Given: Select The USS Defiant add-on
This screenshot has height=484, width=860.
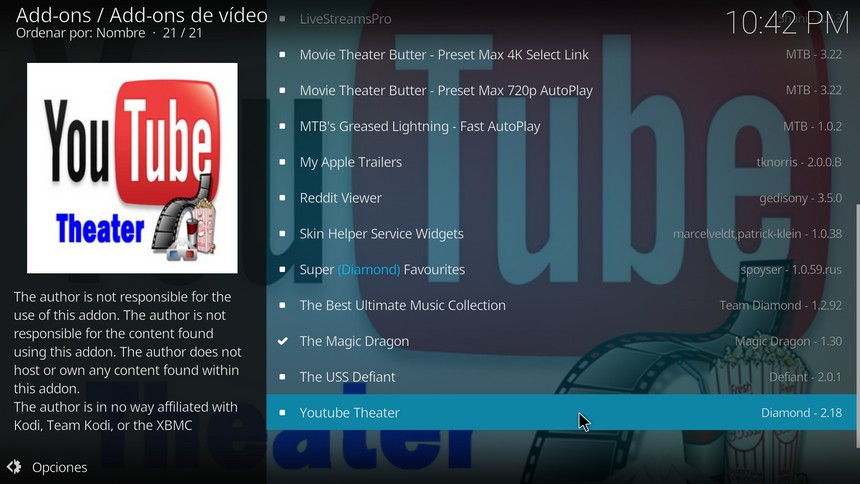Looking at the screenshot, I should [x=561, y=376].
